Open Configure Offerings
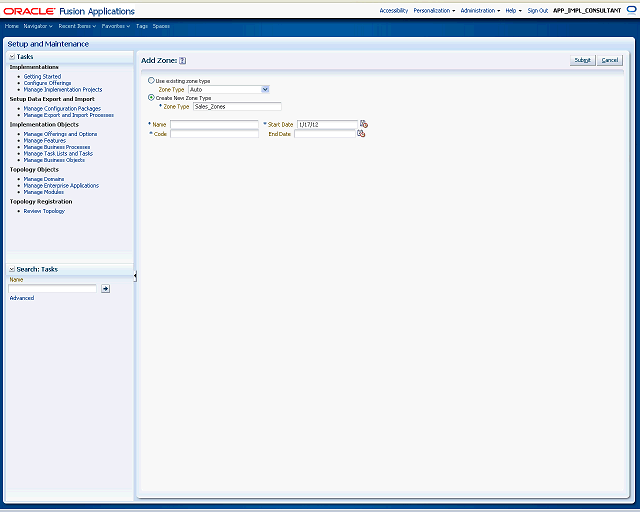The width and height of the screenshot is (640, 512). click(47, 83)
